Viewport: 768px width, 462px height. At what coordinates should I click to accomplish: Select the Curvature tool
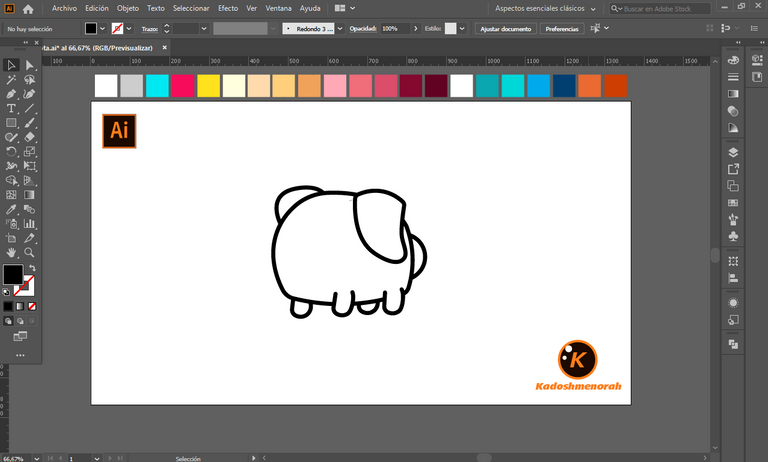(29, 94)
